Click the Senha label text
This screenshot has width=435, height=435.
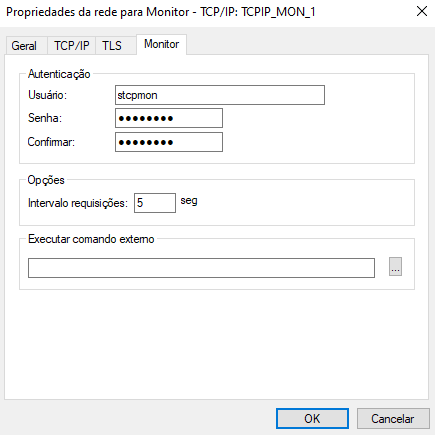45,118
